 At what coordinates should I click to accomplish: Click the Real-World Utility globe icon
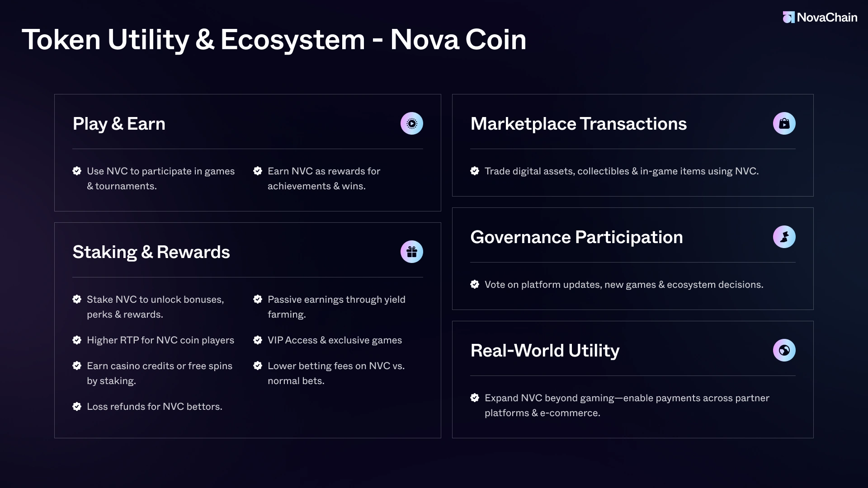(x=784, y=350)
